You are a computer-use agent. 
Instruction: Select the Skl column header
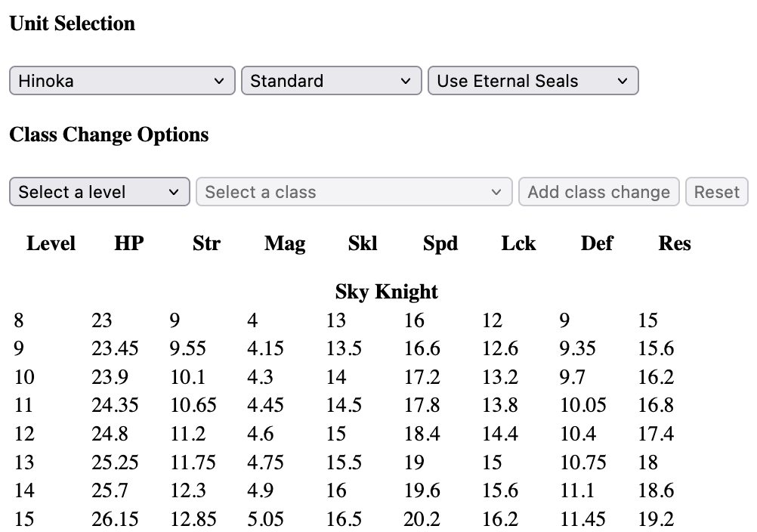(363, 243)
